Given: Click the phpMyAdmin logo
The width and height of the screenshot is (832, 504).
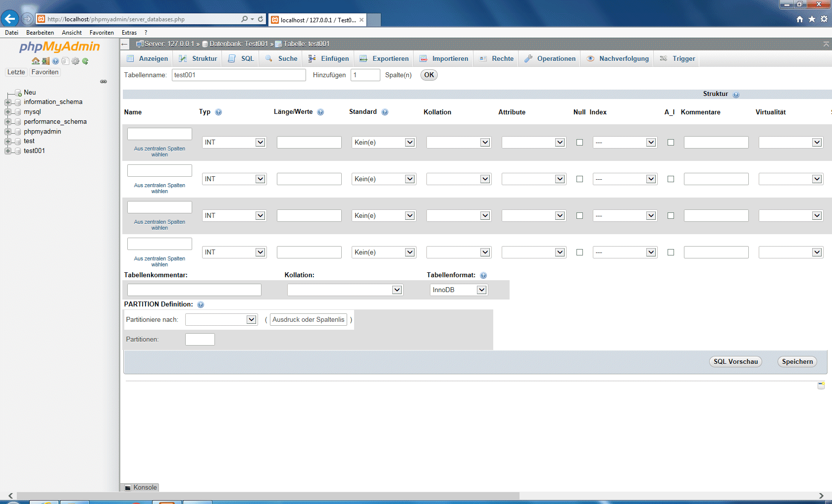Looking at the screenshot, I should click(59, 47).
